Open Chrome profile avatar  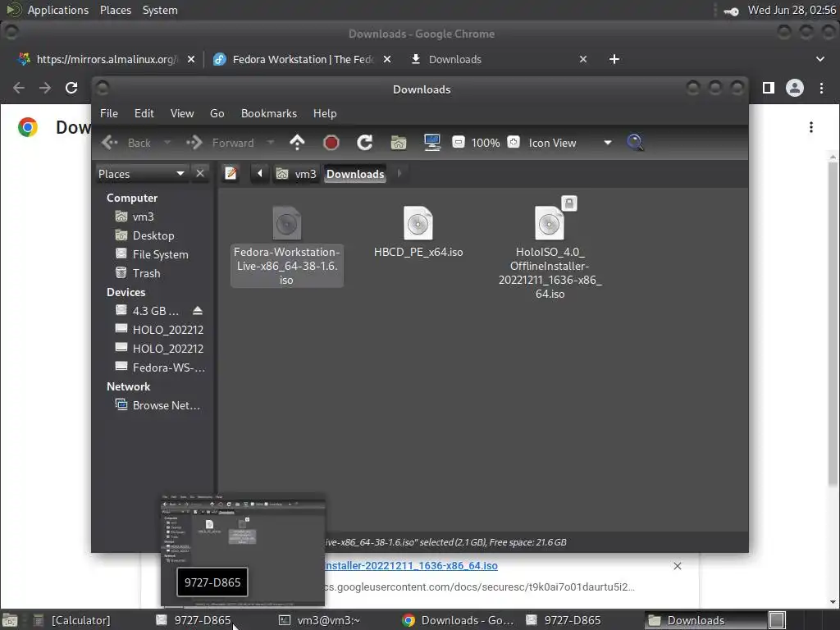795,88
